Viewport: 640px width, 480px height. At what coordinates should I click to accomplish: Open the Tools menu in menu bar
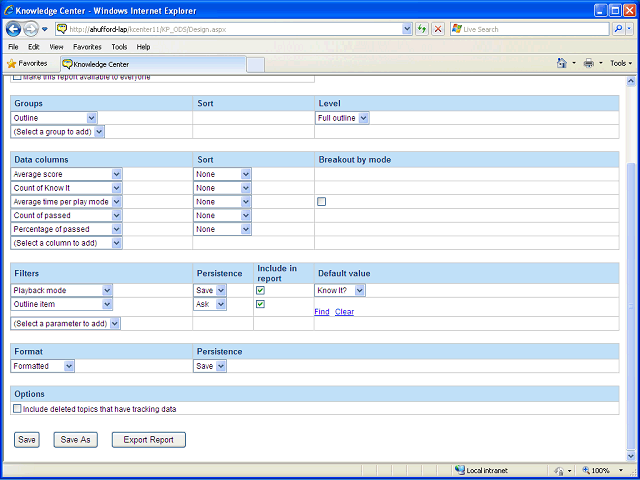point(119,47)
